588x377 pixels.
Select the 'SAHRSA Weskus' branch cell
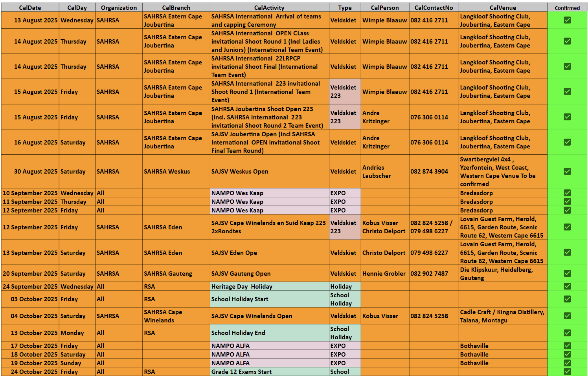(176, 171)
